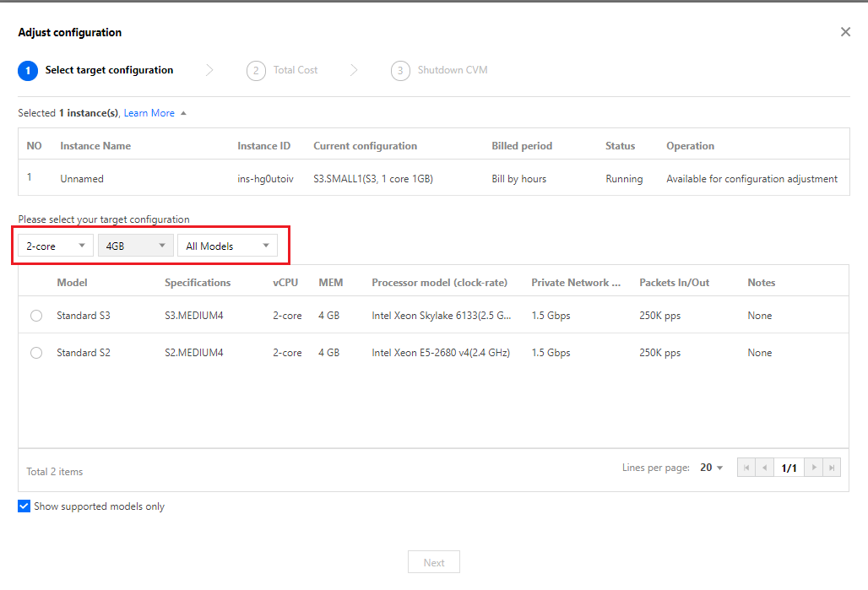Jump to last page of results
This screenshot has width=868, height=590.
click(832, 468)
